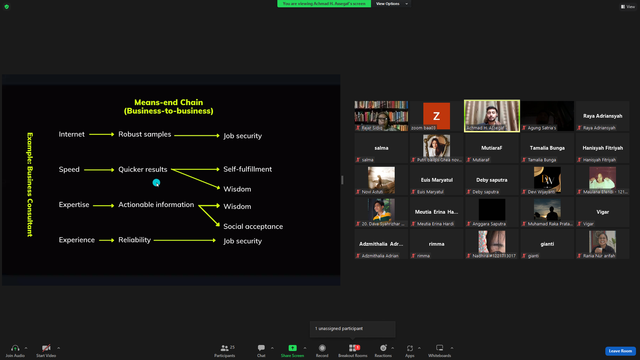
Task: Click vertical 'Example: Business Consultant' slide label
Action: click(30, 184)
